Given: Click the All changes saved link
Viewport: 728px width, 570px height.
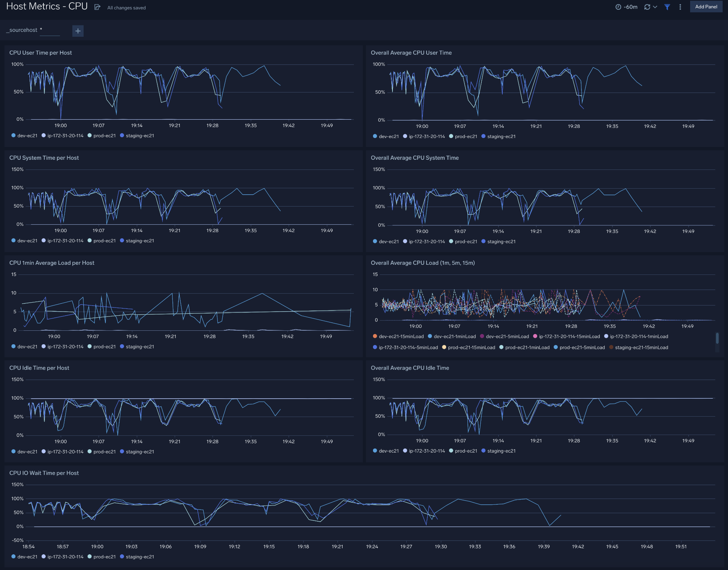Looking at the screenshot, I should (126, 7).
